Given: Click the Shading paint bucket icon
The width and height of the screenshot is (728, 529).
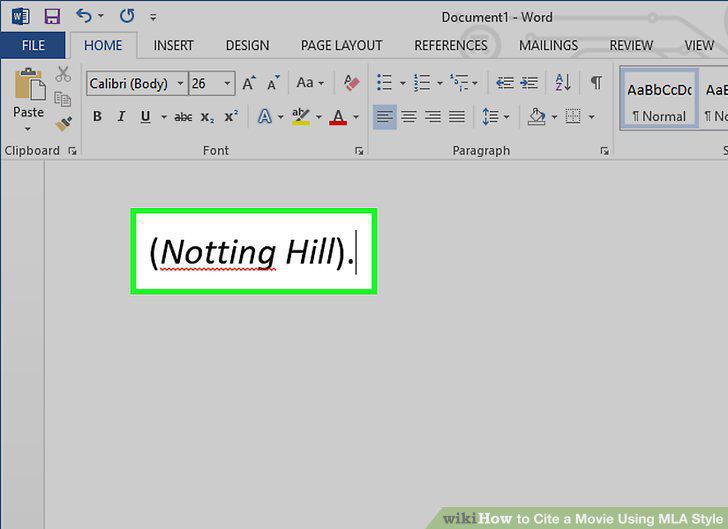Looking at the screenshot, I should [x=537, y=117].
